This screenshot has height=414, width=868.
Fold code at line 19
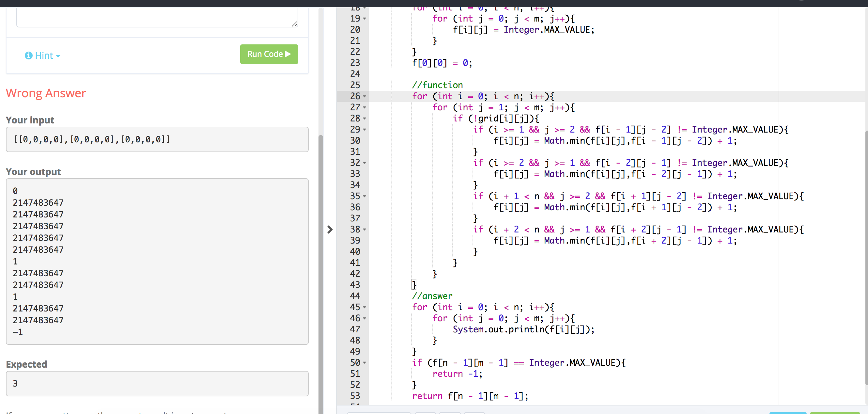[364, 19]
